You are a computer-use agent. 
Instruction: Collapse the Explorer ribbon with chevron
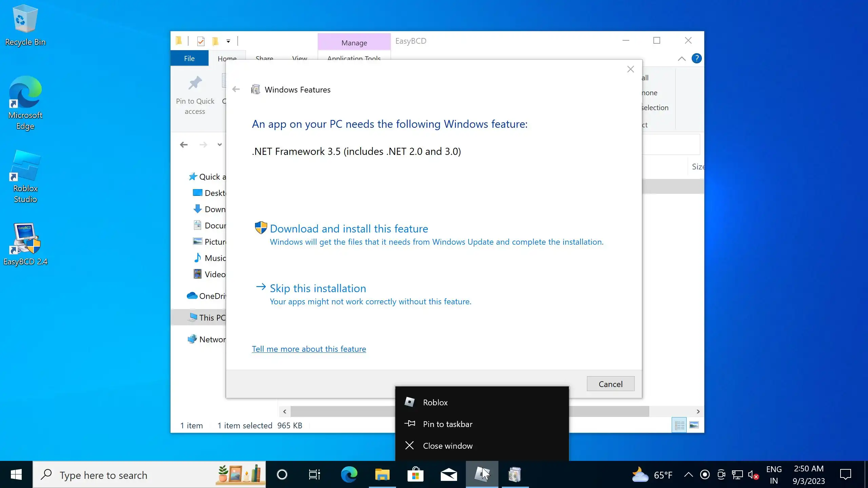[682, 59]
